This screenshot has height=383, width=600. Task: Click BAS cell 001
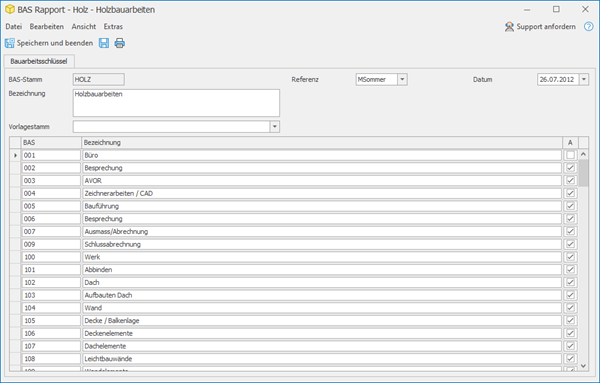point(51,155)
